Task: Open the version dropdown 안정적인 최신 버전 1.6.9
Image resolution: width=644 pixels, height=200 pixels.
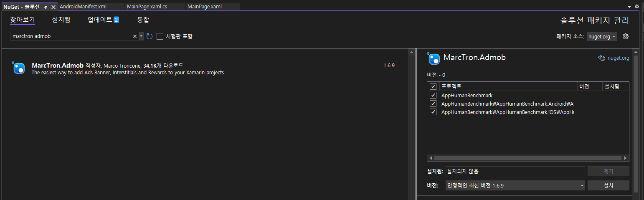Action: point(515,185)
